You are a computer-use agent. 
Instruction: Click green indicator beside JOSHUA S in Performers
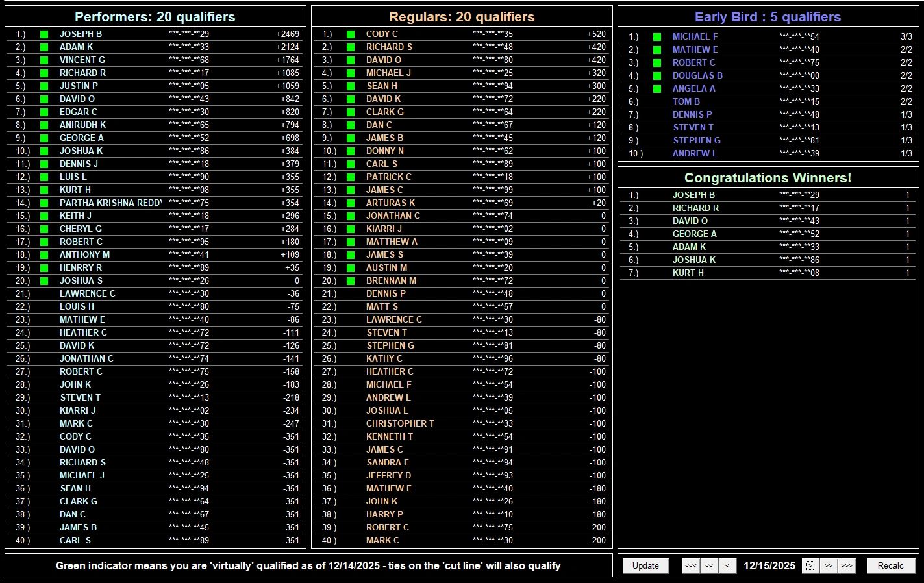(44, 281)
